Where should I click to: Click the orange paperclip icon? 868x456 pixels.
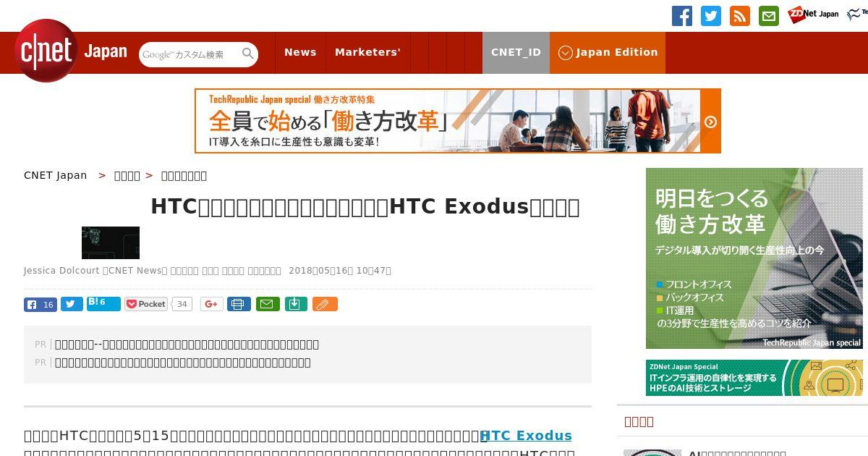(325, 304)
